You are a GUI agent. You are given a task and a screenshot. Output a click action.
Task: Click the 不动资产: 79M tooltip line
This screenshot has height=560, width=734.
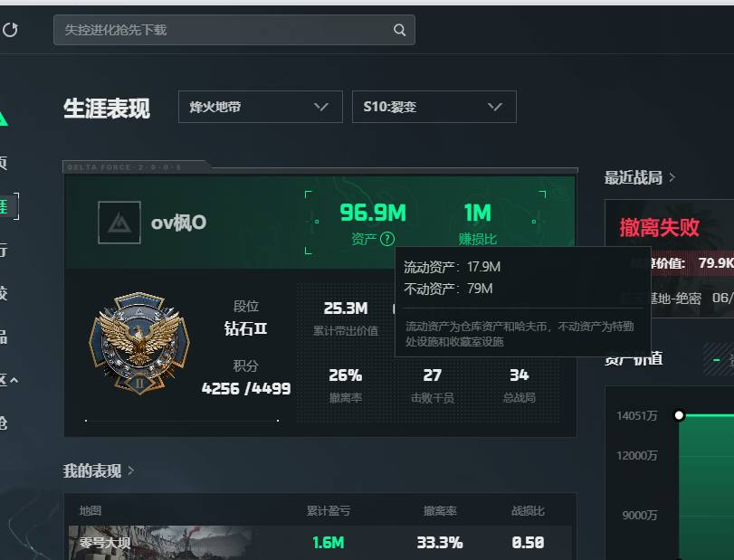448,289
